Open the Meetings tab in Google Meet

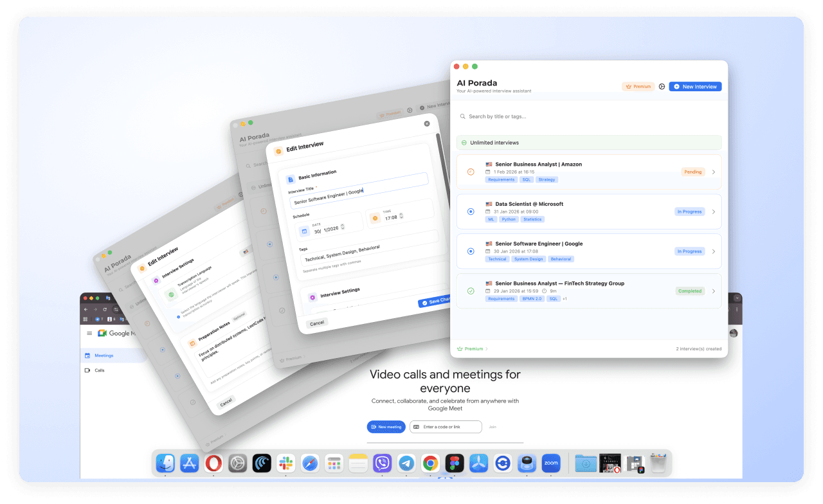[104, 355]
